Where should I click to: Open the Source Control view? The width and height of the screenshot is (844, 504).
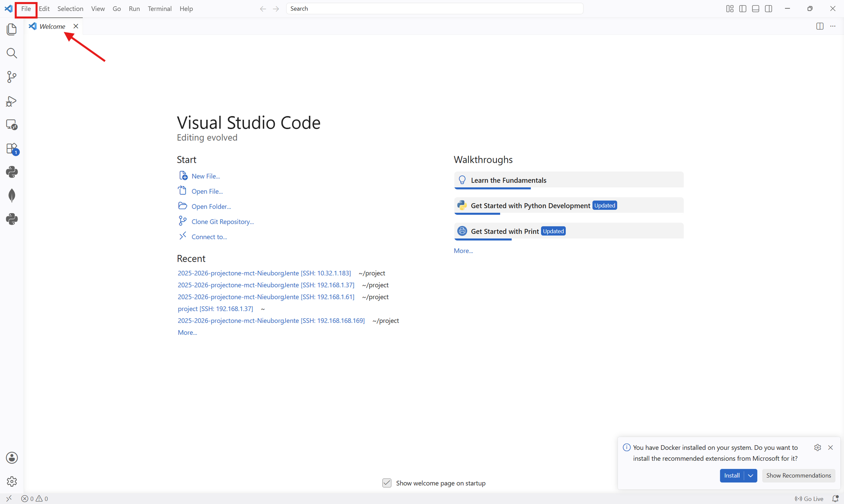tap(12, 77)
